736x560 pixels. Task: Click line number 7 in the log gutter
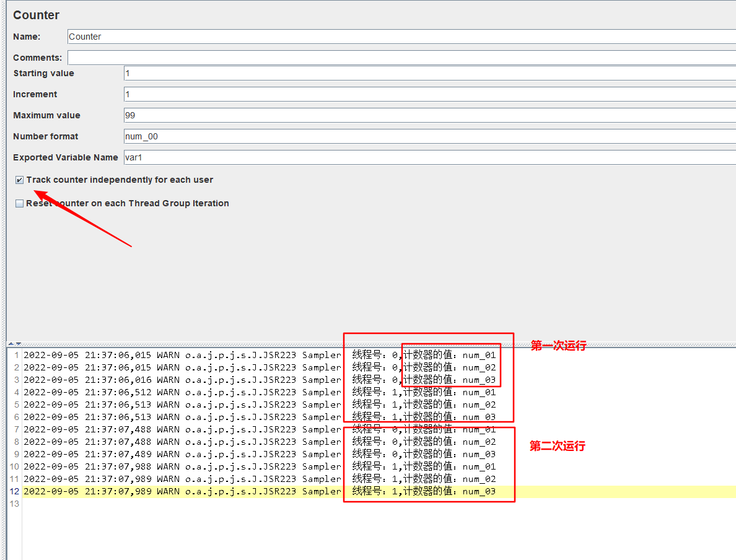tap(16, 429)
